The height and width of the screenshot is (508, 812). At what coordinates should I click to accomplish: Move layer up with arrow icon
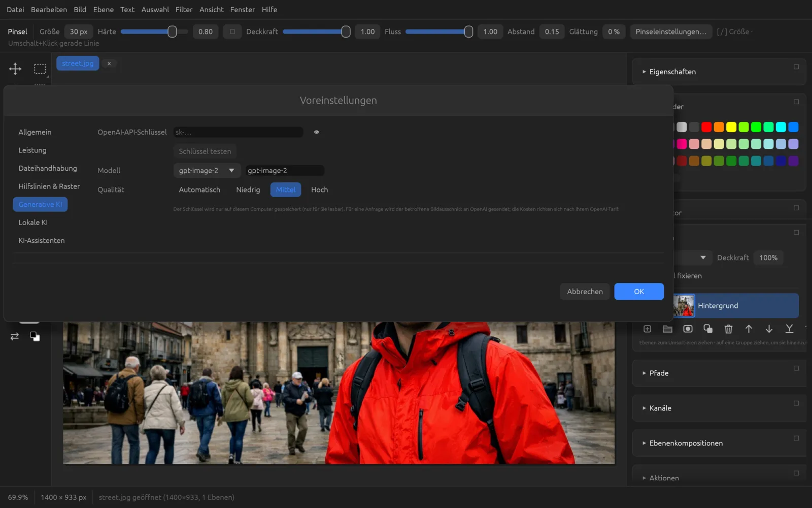(749, 329)
